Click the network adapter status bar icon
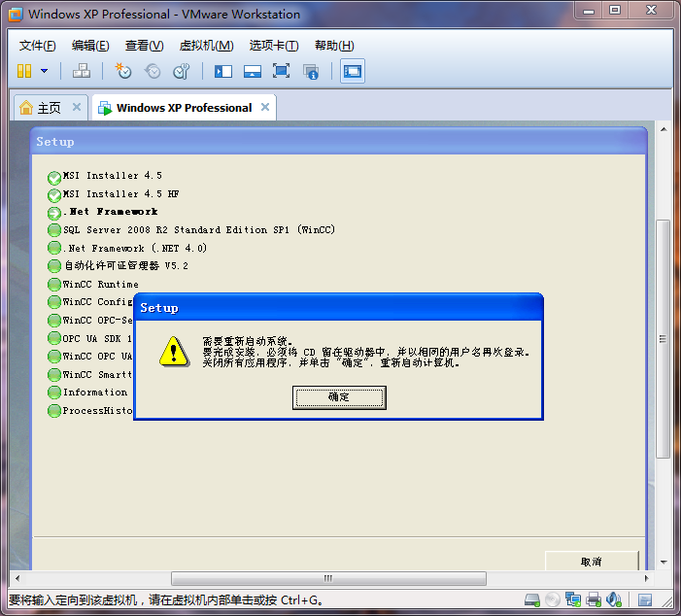Screen dimensions: 681x616 573,599
